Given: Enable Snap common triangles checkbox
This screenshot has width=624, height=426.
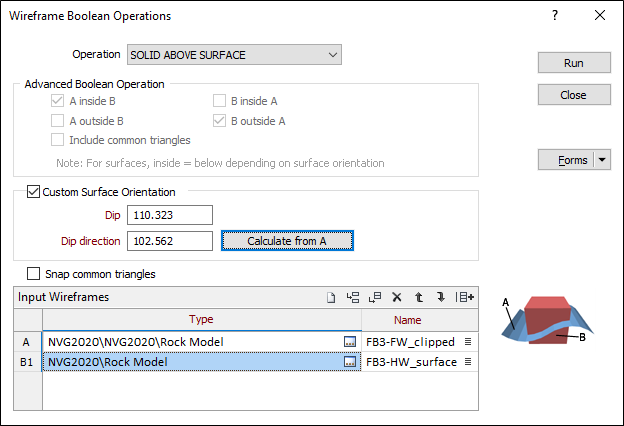Looking at the screenshot, I should [x=33, y=274].
